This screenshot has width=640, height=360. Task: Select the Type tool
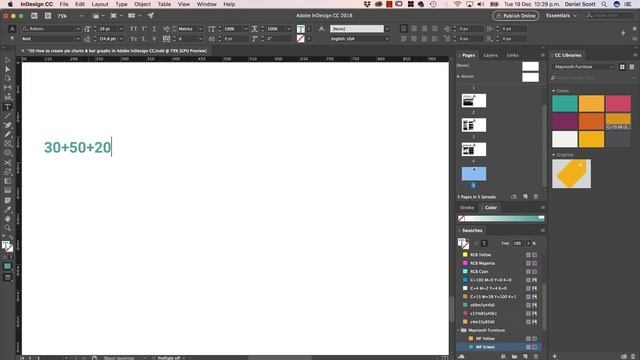click(7, 107)
